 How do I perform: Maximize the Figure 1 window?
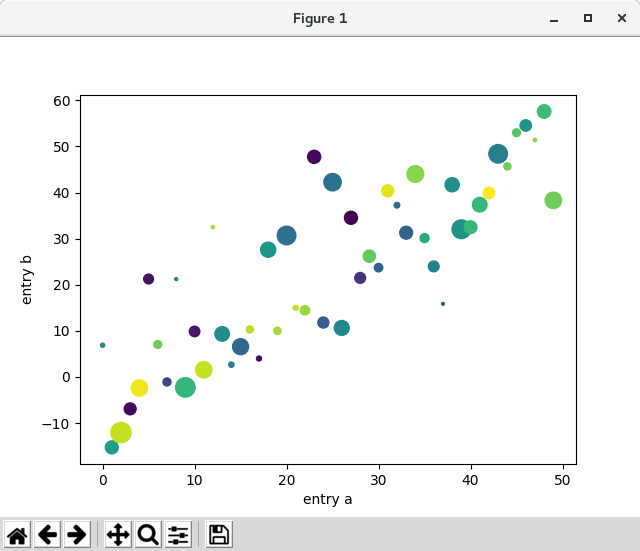pyautogui.click(x=588, y=18)
